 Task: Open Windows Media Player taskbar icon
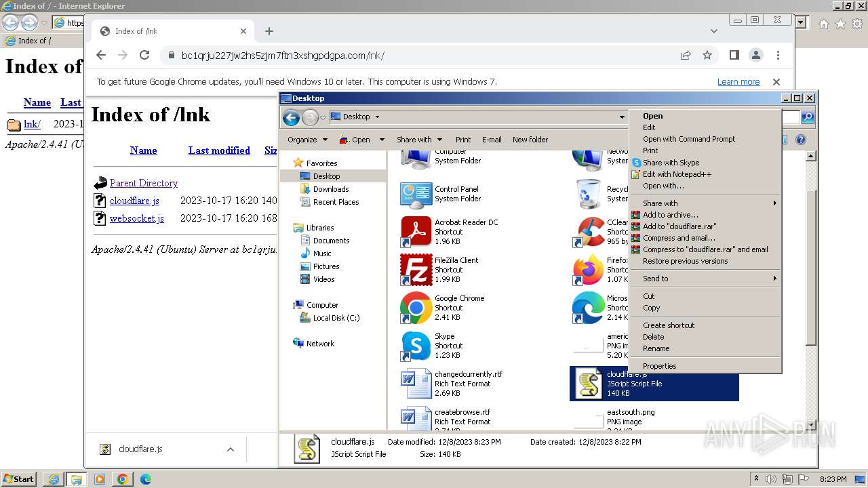(100, 479)
